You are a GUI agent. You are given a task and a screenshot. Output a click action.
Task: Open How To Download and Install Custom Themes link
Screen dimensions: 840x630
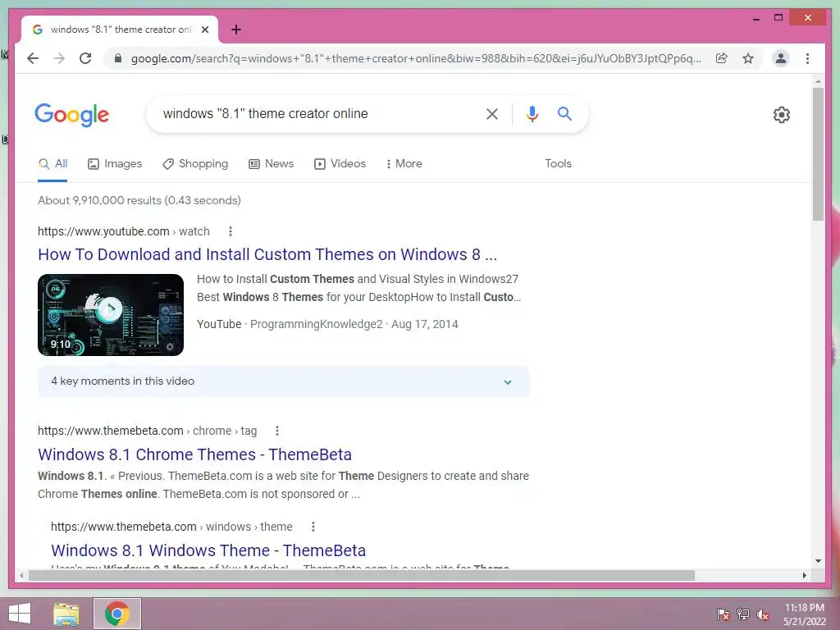[267, 254]
